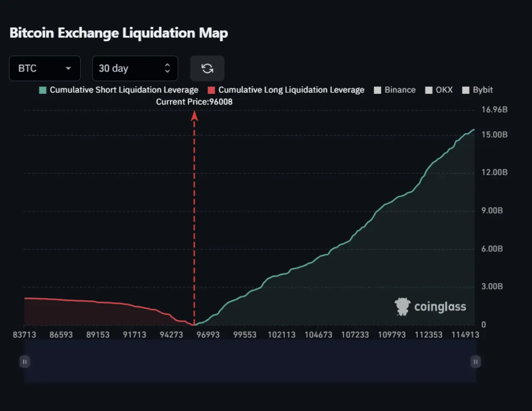Click the 112353 x-axis label

tap(429, 335)
